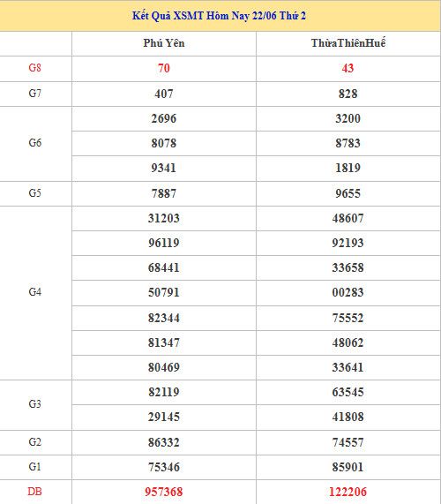Select the Phú Yên column header
This screenshot has width=441, height=504.
164,43
